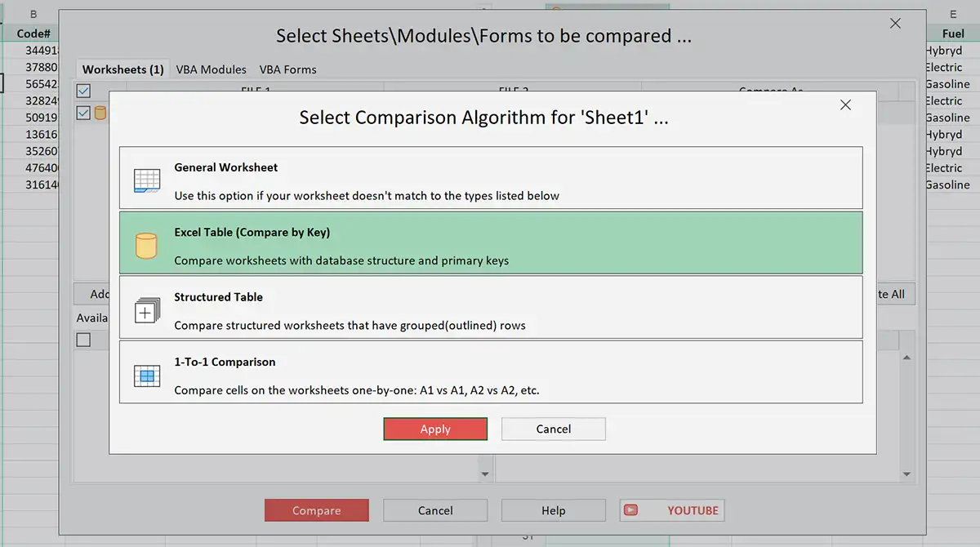Viewport: 980px width, 547px height.
Task: Open the VBA Forms tab
Action: 287,69
